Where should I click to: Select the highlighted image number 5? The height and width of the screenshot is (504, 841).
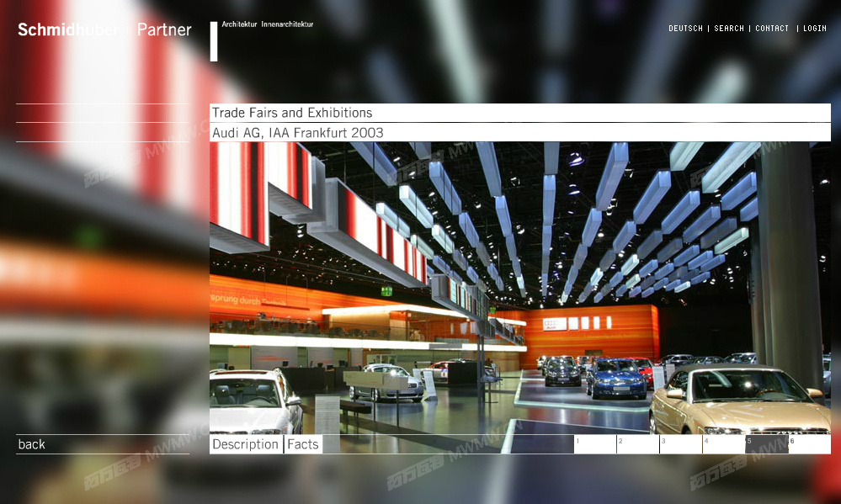point(767,444)
